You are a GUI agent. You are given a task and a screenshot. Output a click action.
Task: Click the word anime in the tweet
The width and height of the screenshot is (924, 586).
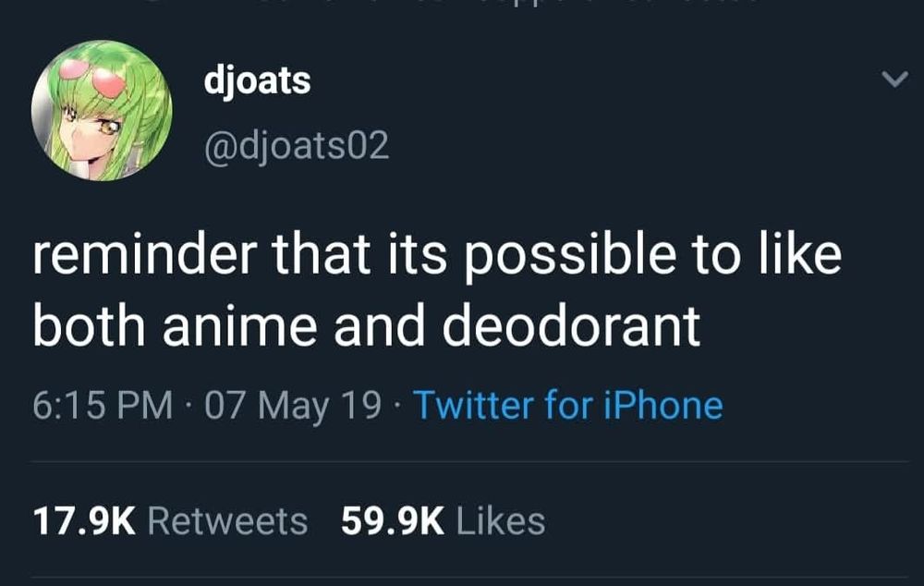(x=240, y=326)
